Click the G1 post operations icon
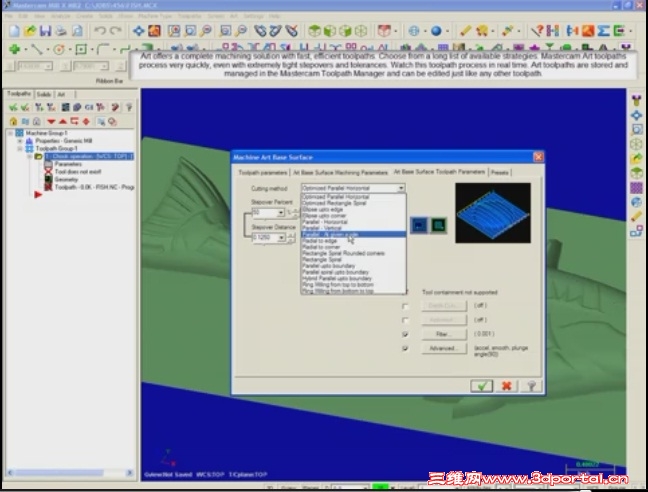The width and height of the screenshot is (648, 492). [x=89, y=107]
